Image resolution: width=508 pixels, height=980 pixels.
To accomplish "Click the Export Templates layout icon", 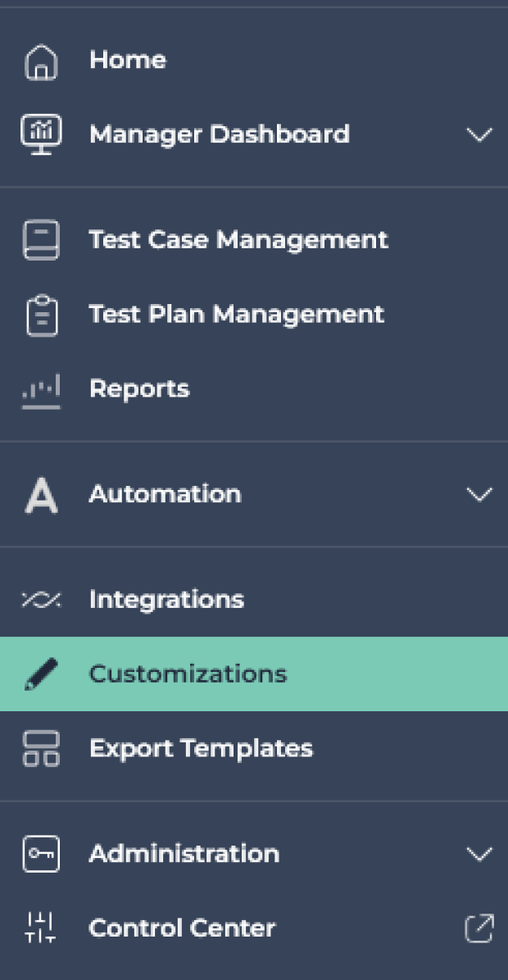I will click(x=41, y=749).
